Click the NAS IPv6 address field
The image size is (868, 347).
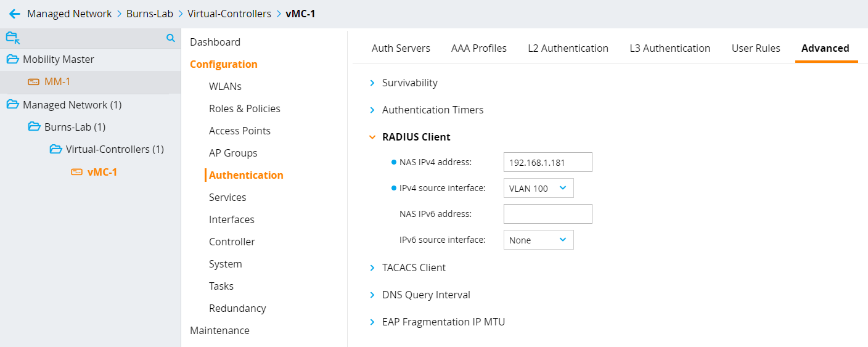pos(548,214)
